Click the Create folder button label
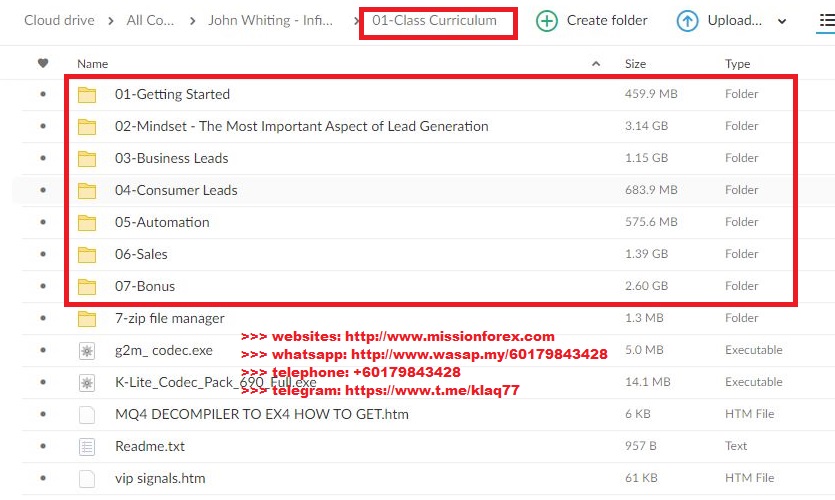This screenshot has height=500, width=835. (607, 20)
